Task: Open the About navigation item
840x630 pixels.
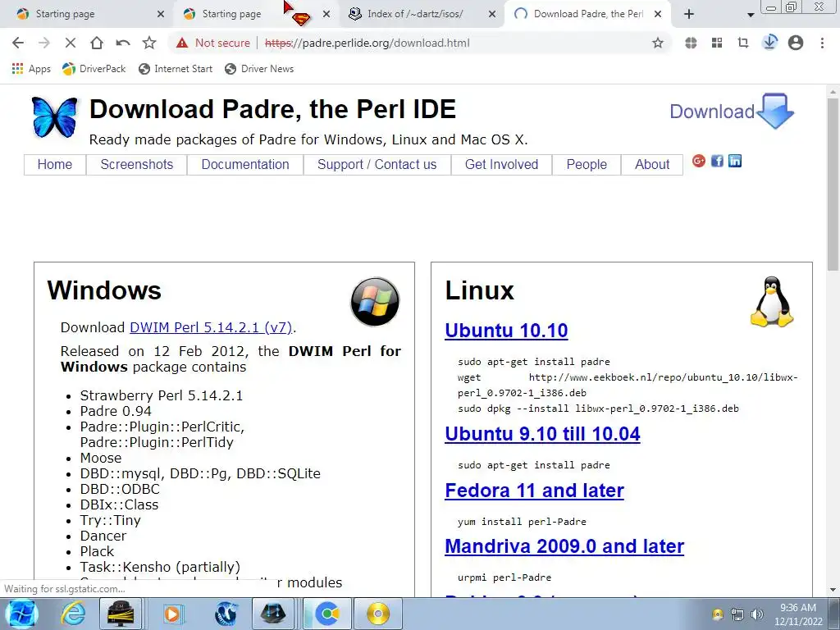Action: [652, 164]
